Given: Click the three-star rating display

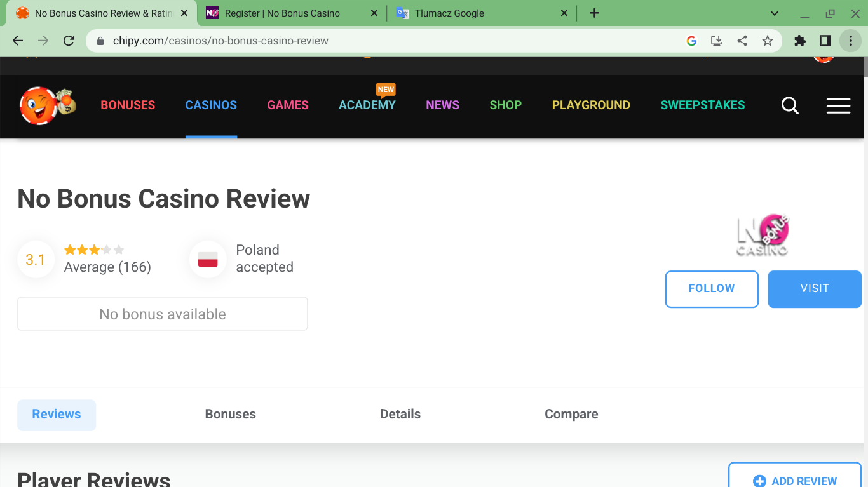Looking at the screenshot, I should tap(94, 250).
